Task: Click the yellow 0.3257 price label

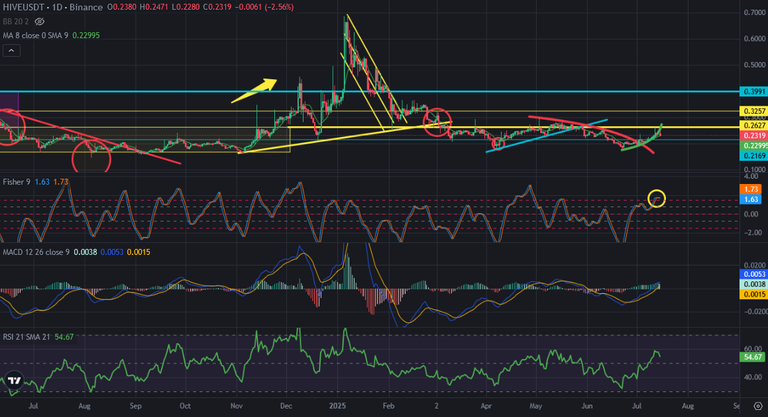Action: (x=754, y=111)
